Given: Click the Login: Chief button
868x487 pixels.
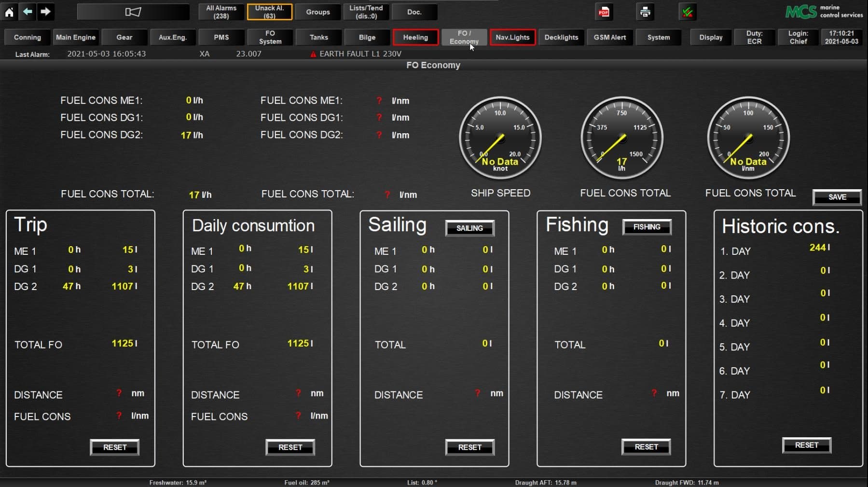Looking at the screenshot, I should click(x=798, y=37).
